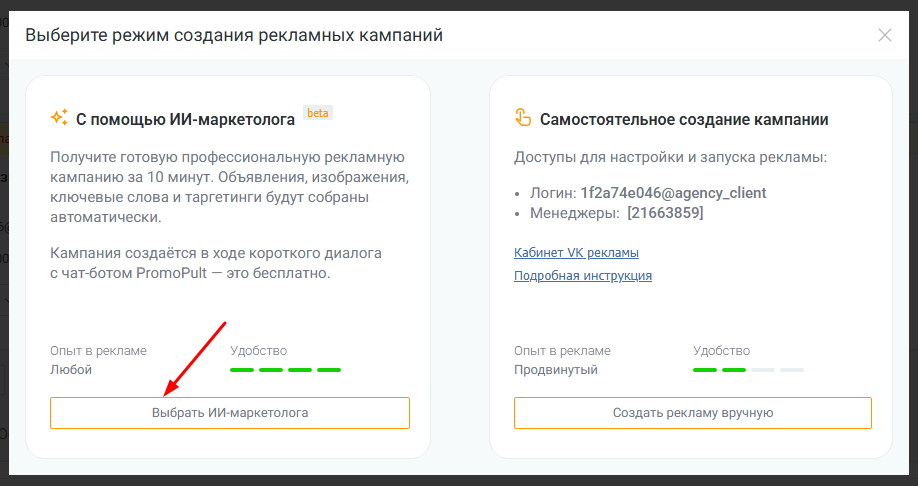Click the two-bar Удобство indicator in the manual card
This screenshot has width=918, height=486.
[748, 370]
